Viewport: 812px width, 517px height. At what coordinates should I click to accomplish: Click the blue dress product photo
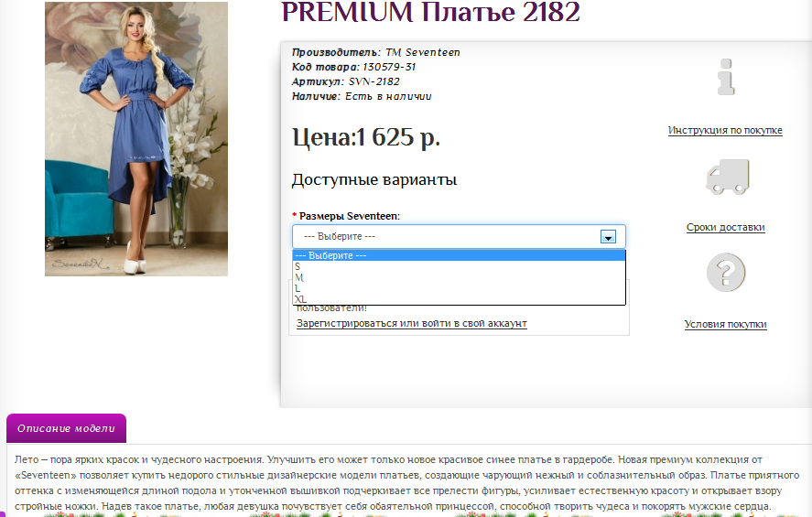[x=136, y=139]
